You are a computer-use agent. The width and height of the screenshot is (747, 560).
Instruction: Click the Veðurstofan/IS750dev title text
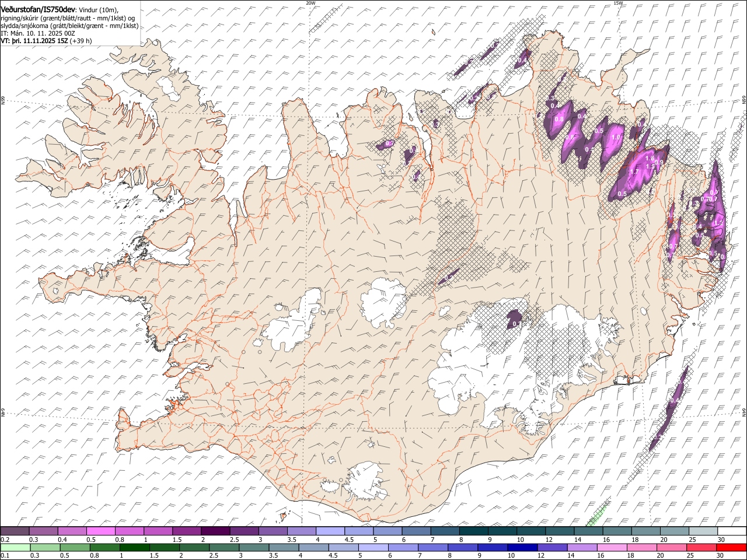[38, 9]
